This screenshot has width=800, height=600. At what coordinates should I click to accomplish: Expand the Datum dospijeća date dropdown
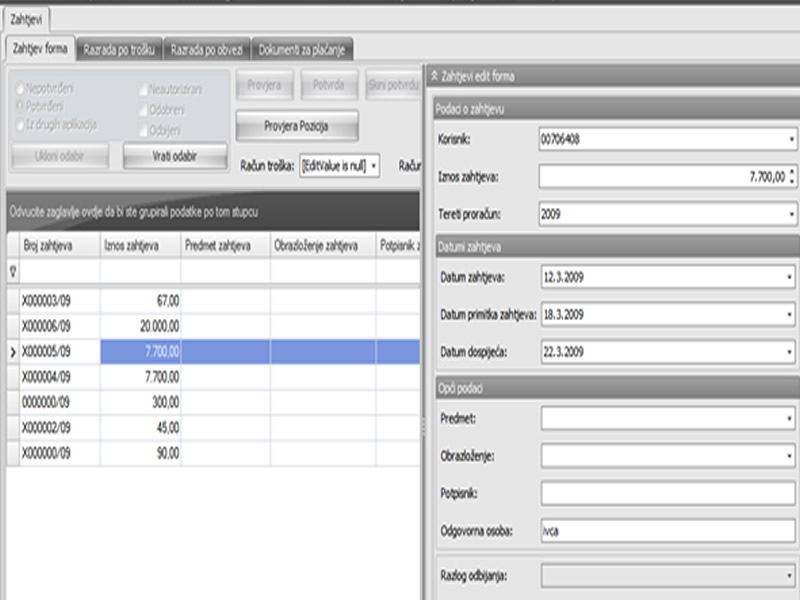[790, 352]
